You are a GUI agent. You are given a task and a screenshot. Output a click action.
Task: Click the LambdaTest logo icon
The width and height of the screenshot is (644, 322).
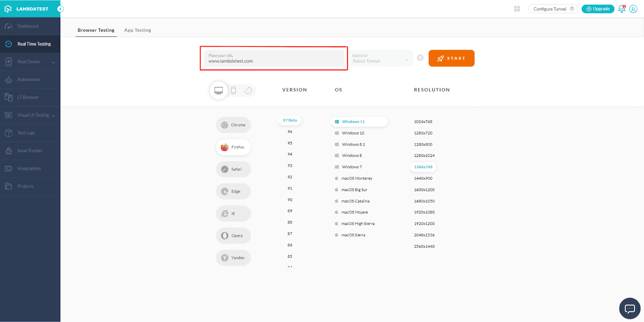(x=8, y=9)
